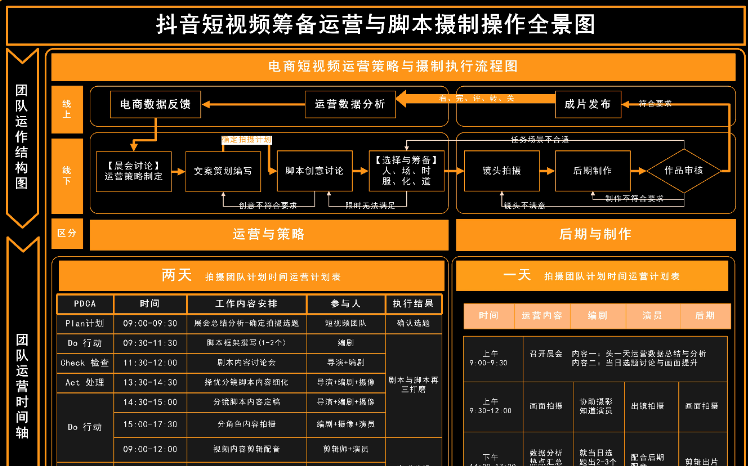This screenshot has width=749, height=466.
Task: Select the 电商数据反馈 flowchart box
Action: (155, 104)
